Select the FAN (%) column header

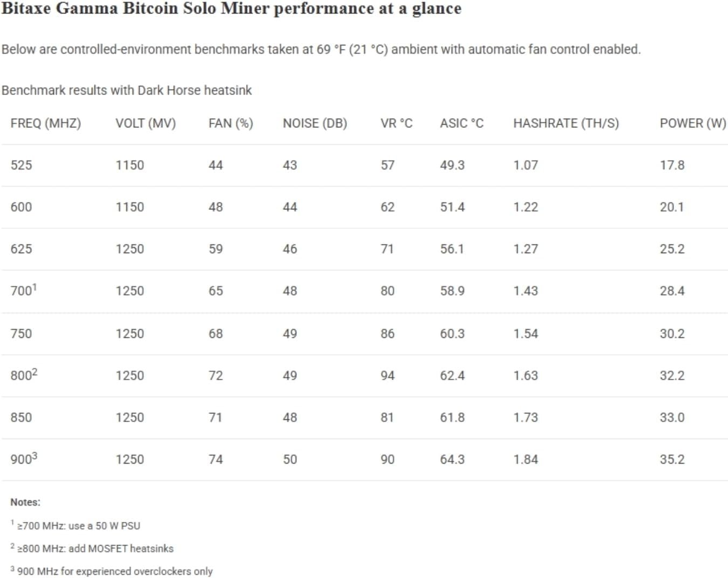click(x=230, y=124)
